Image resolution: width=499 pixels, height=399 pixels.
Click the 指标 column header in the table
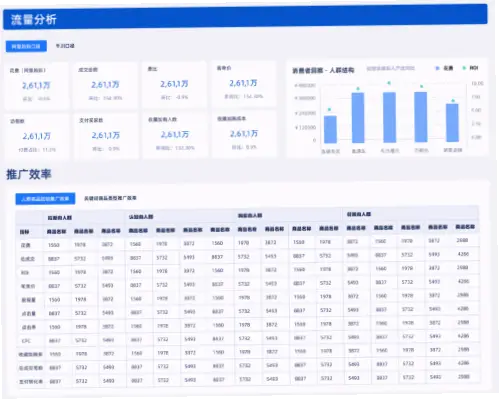[x=24, y=232]
